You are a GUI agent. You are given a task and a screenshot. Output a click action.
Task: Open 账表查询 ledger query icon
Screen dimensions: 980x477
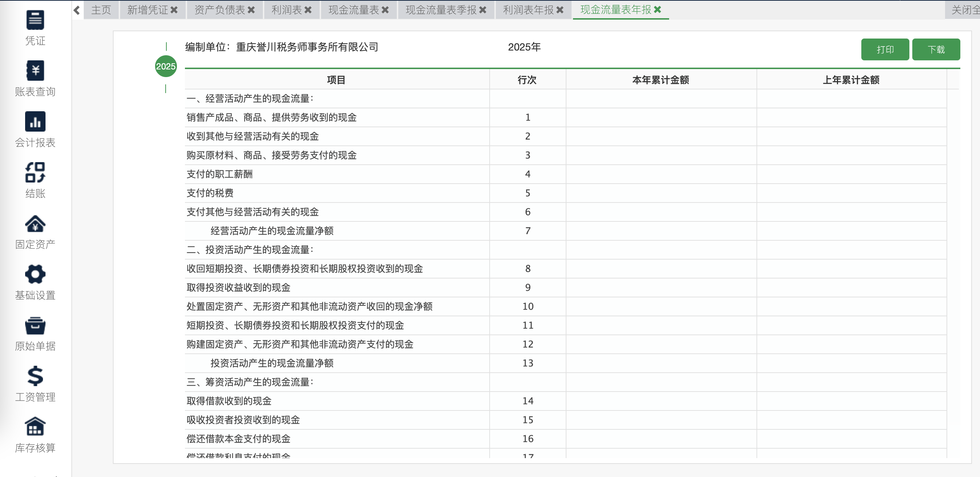pyautogui.click(x=35, y=71)
